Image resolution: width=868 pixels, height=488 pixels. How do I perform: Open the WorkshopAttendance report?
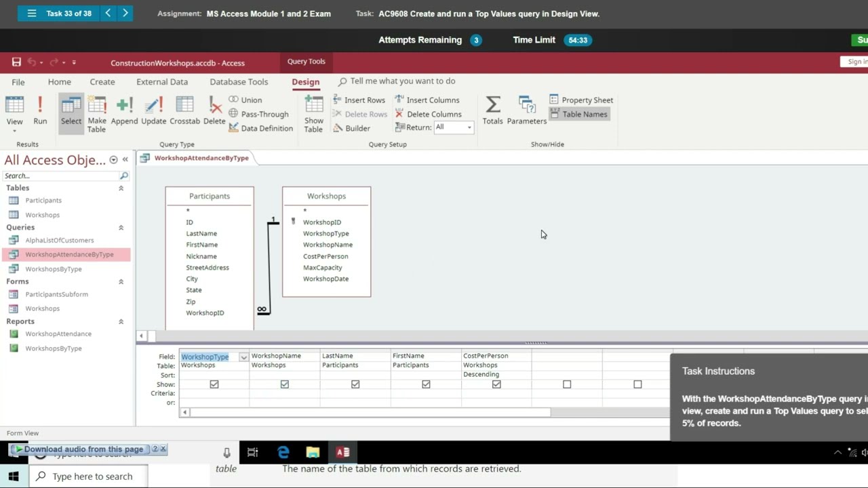(58, 334)
